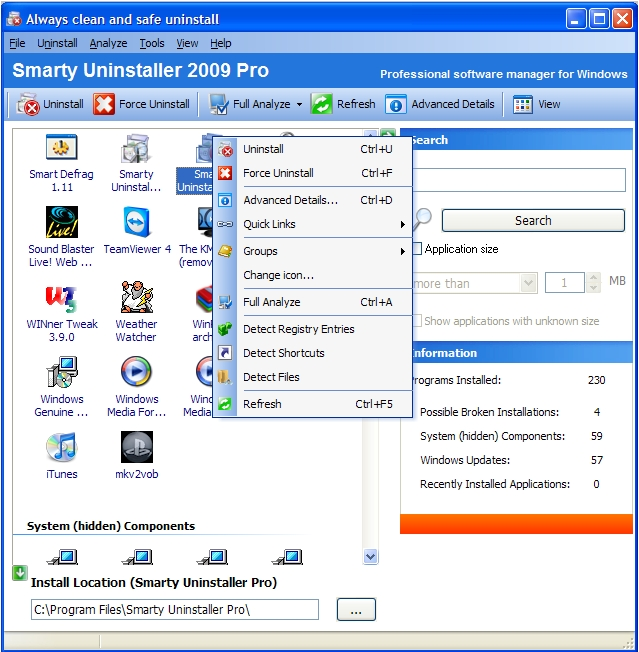Screen dimensions: 639x652
Task: Click the install location path field
Action: [x=175, y=610]
